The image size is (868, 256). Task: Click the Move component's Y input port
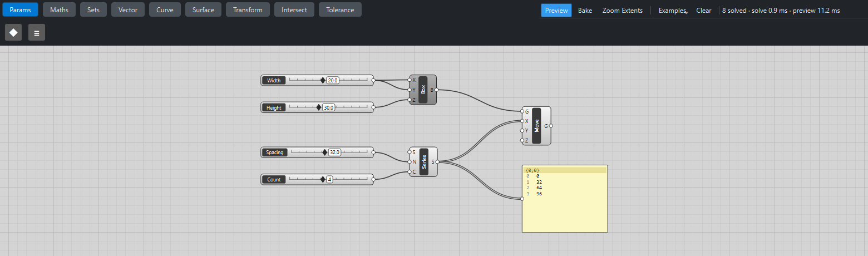pos(522,130)
